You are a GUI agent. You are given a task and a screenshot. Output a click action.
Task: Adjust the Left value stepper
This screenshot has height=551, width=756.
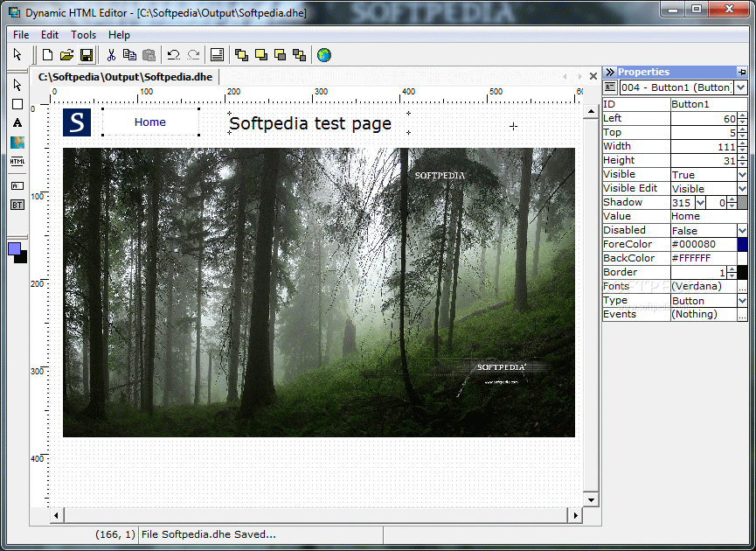tap(743, 118)
